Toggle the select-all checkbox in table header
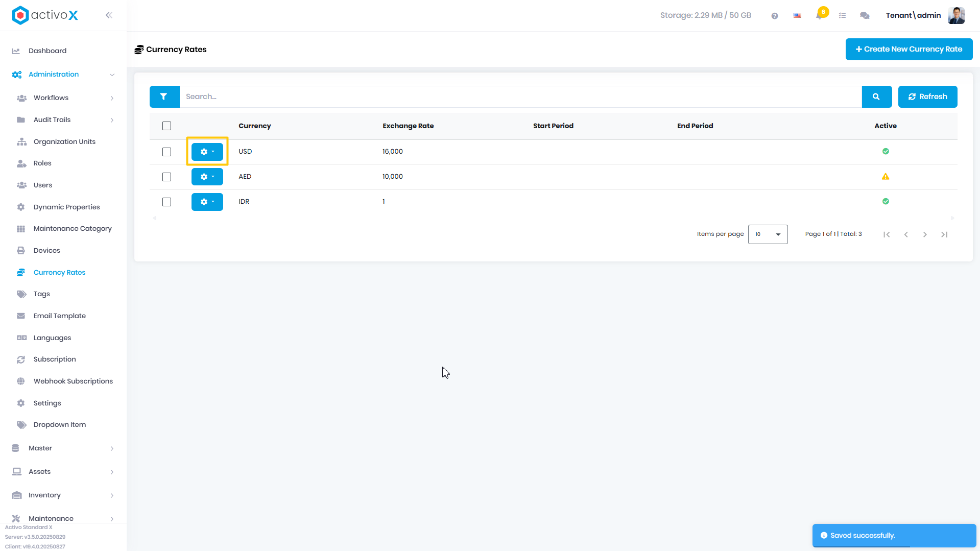The height and width of the screenshot is (551, 980). (x=166, y=126)
